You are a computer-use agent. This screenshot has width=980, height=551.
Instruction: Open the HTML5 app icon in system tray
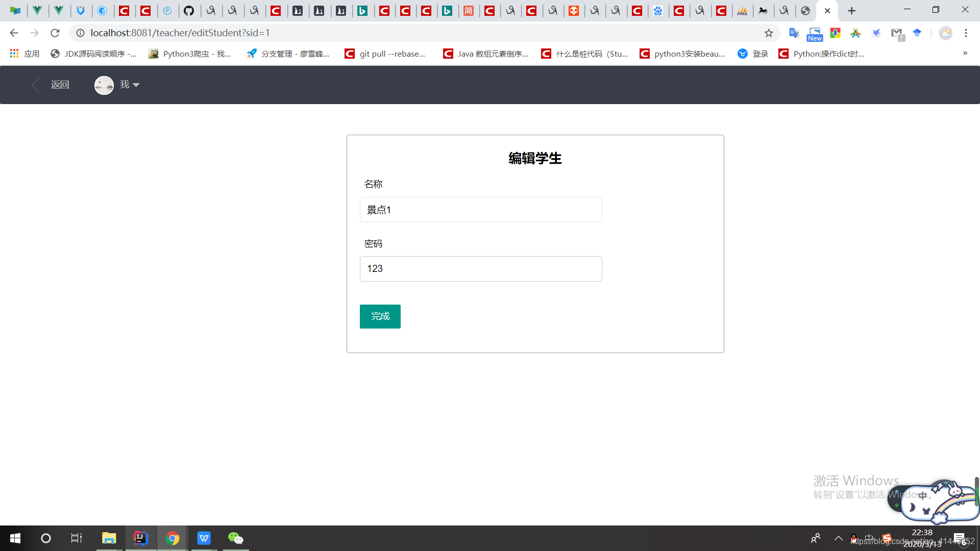pyautogui.click(x=887, y=537)
